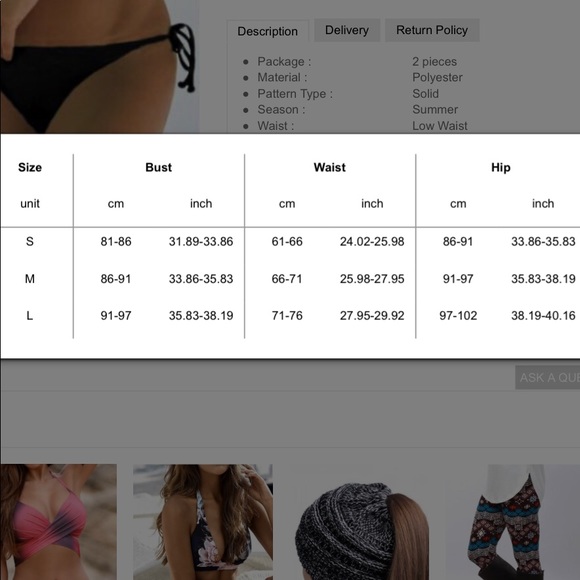Open the Description tab

click(x=267, y=31)
